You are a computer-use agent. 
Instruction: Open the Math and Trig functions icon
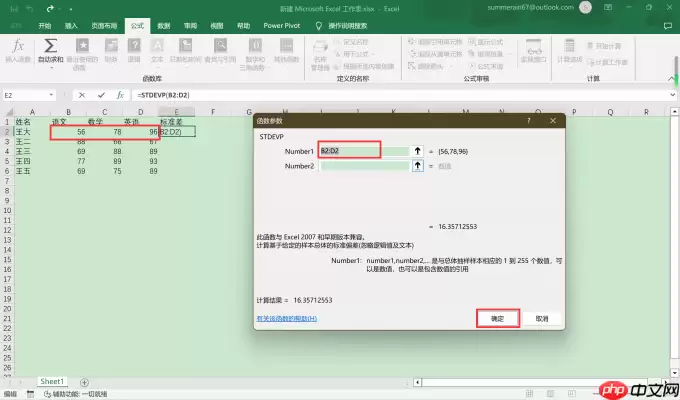[255, 45]
